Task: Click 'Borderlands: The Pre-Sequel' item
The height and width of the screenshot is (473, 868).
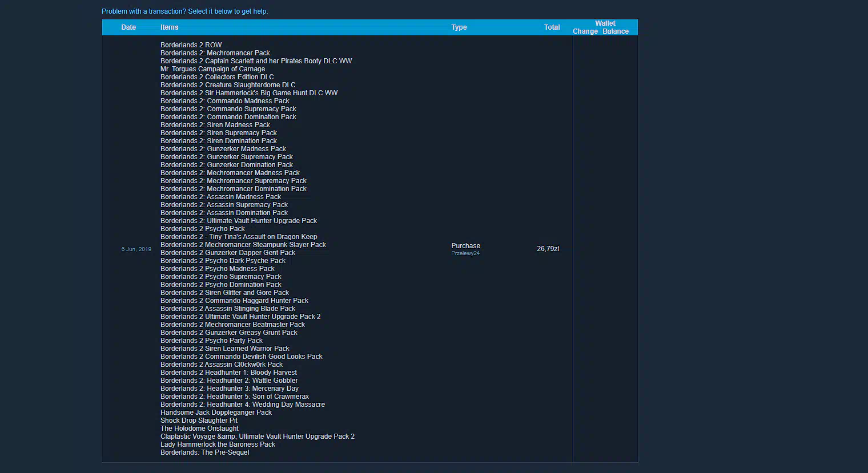Action: 205,452
